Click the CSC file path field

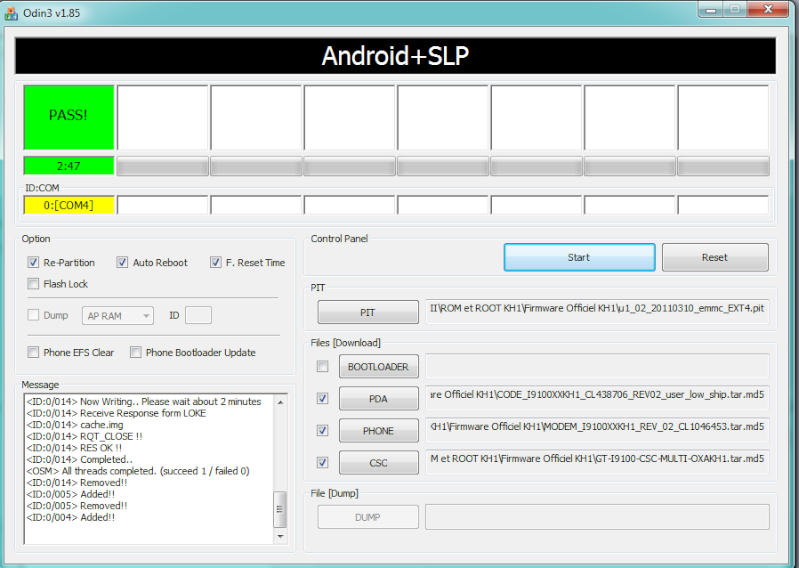(597, 463)
